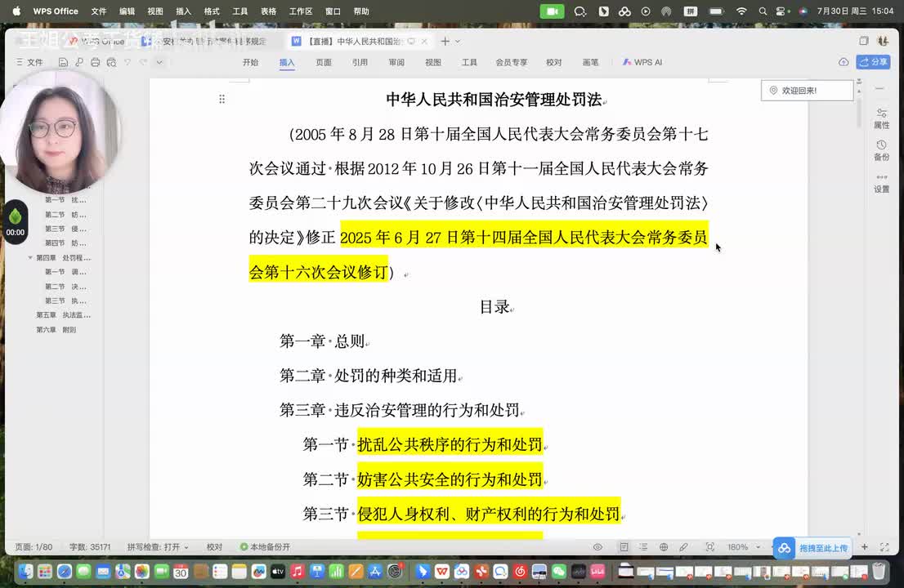Select the 插入 ribbon tab

coord(287,62)
